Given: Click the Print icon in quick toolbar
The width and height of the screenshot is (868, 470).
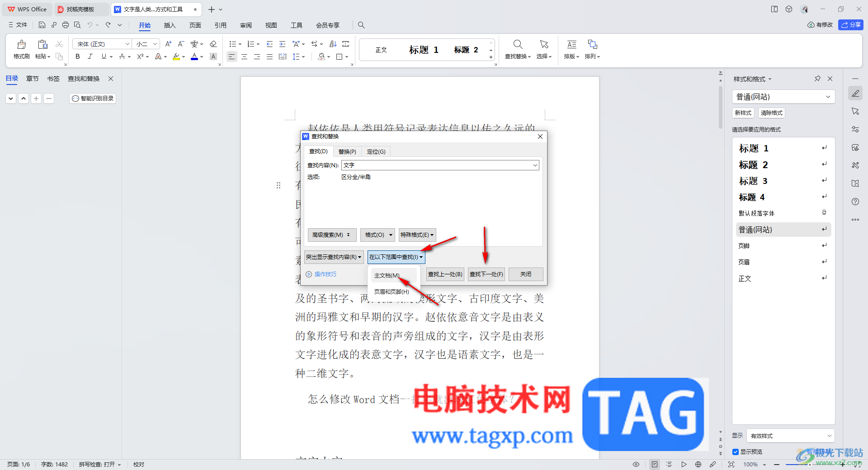Looking at the screenshot, I should pyautogui.click(x=66, y=25).
